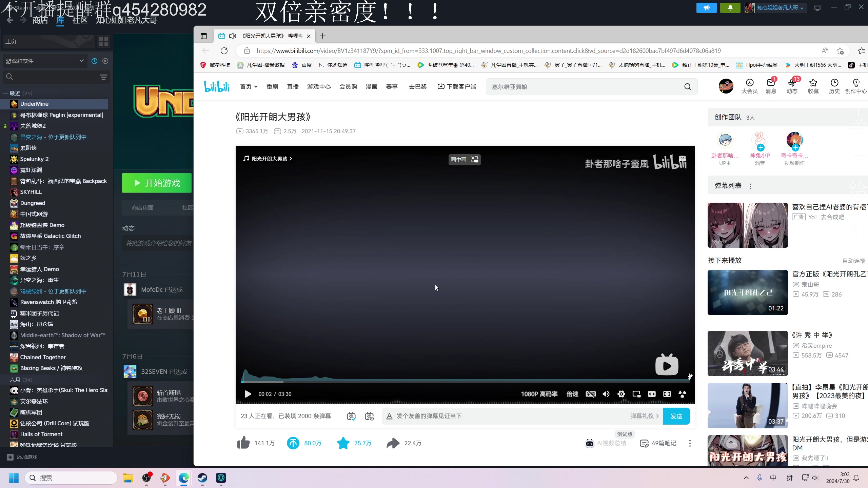This screenshot has width=868, height=488.
Task: Open 游戏和软件 filter dropdown in Steam
Action: pyautogui.click(x=44, y=61)
